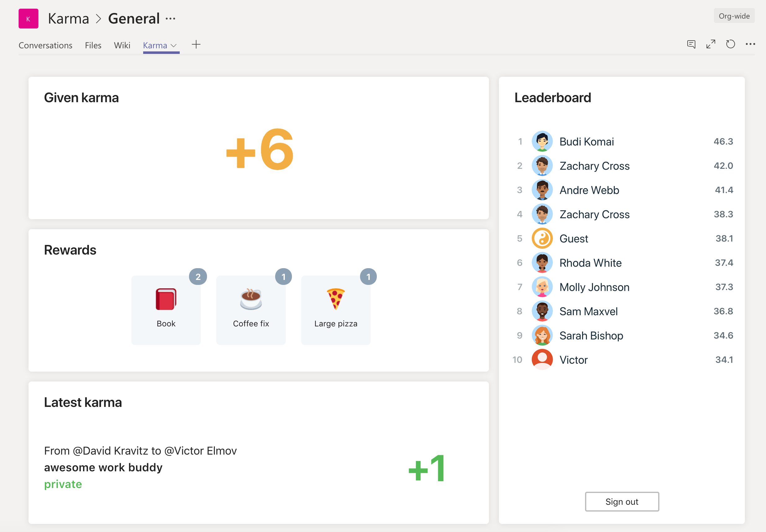
Task: Open the tab's more options menu
Action: click(750, 44)
